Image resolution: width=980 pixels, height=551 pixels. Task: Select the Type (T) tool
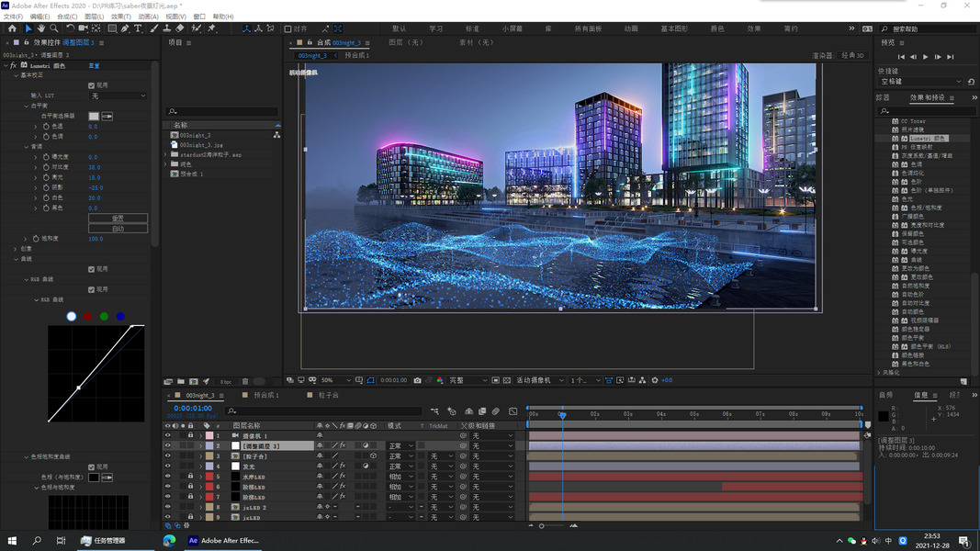click(139, 28)
